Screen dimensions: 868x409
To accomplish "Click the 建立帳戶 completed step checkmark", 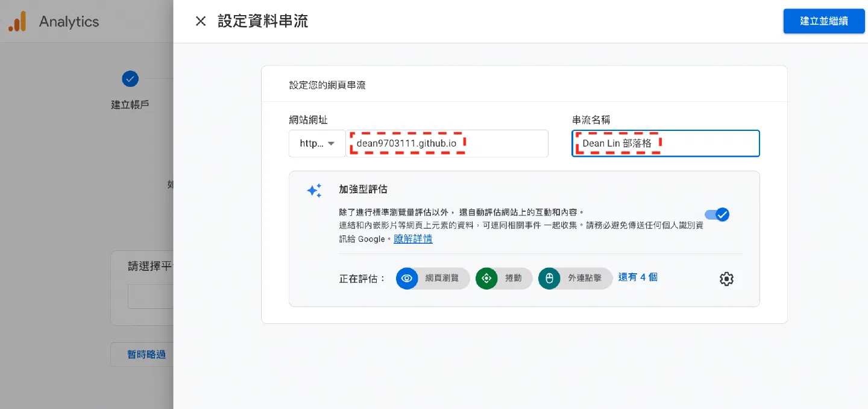I will point(130,79).
